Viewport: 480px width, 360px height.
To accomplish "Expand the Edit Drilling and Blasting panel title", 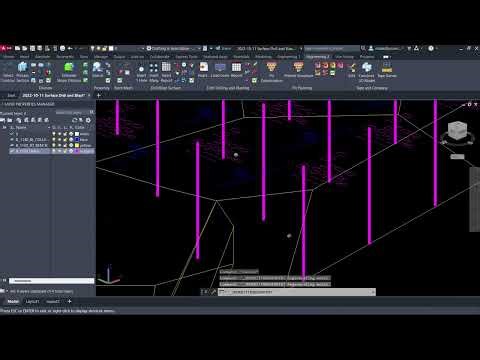I will click(228, 88).
